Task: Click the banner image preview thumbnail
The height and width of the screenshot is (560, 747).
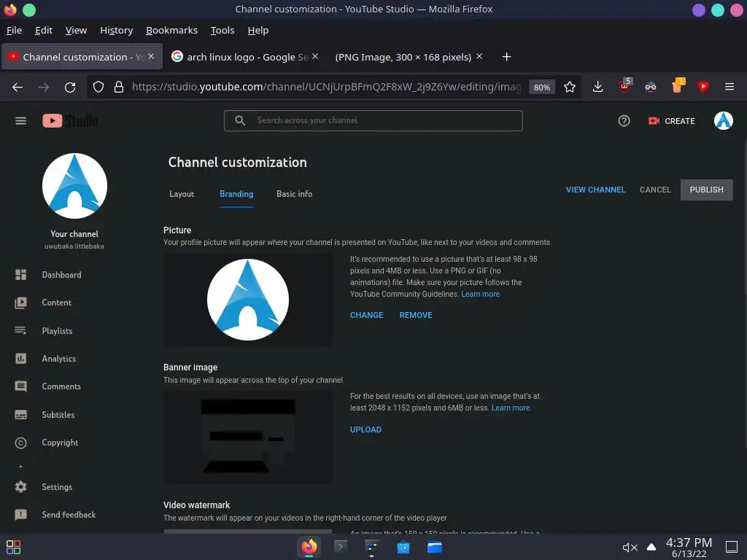Action: [248, 437]
